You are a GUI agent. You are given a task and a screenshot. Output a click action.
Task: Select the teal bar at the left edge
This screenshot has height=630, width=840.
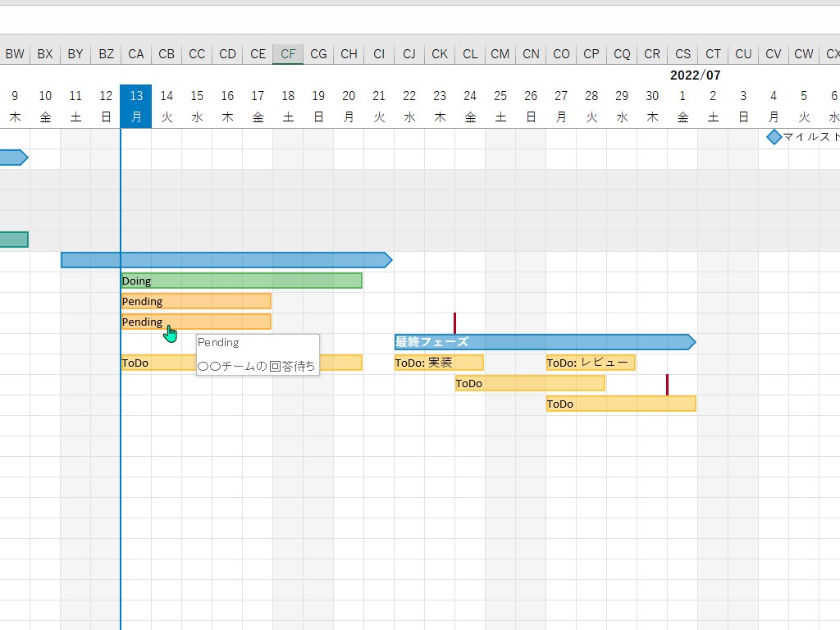tap(14, 240)
